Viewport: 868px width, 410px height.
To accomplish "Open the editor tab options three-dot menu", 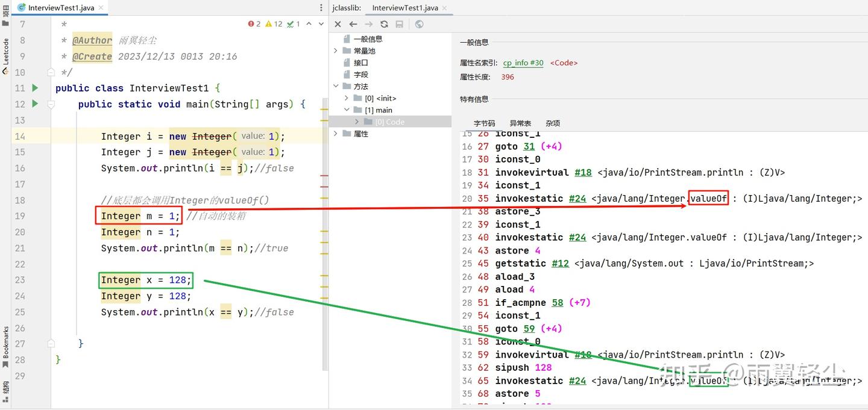I will pos(321,8).
